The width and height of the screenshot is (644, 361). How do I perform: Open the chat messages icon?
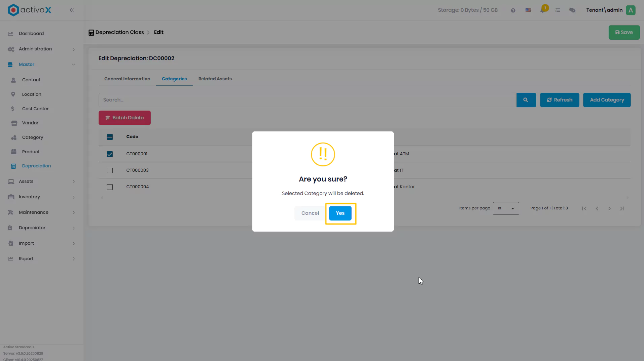572,10
